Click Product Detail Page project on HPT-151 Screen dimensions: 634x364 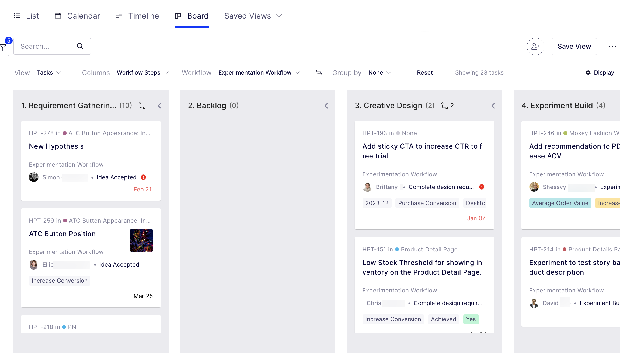[x=429, y=250]
